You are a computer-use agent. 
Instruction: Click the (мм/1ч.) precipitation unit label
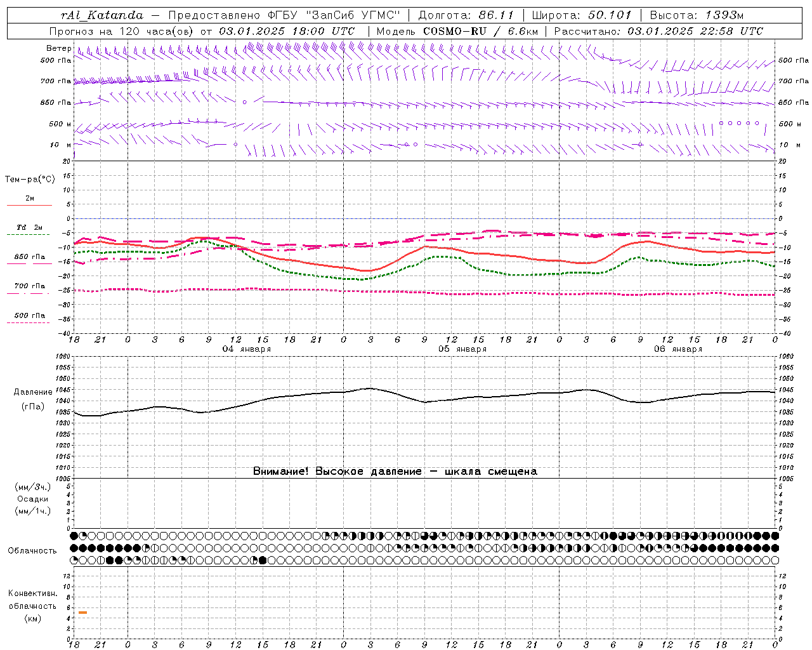click(33, 511)
